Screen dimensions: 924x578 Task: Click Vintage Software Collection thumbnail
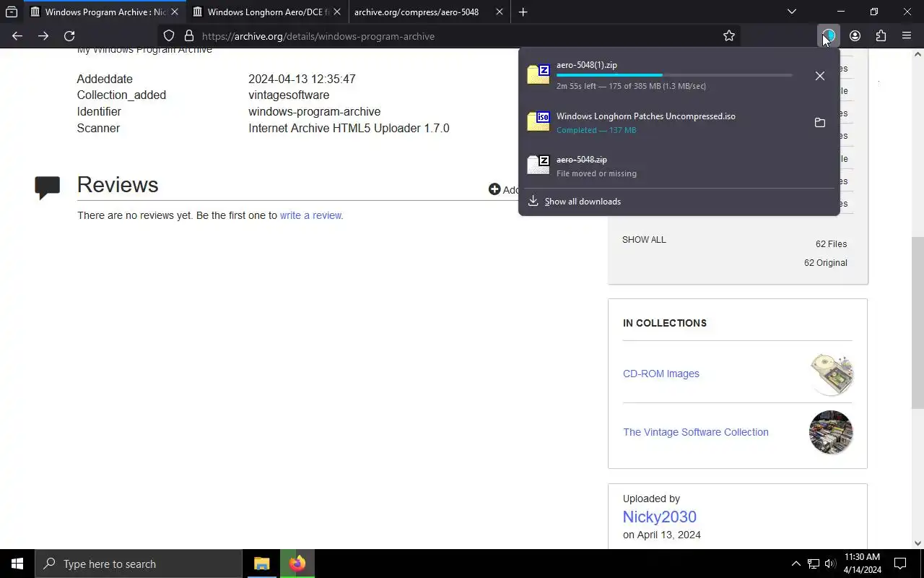tap(831, 432)
